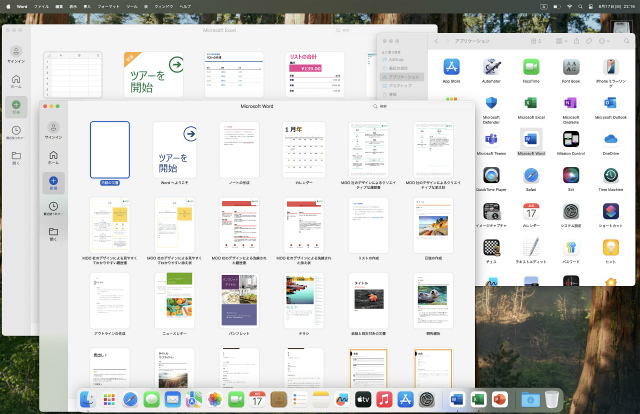Open Finder view options dropdown
640x414 pixels.
563,43
